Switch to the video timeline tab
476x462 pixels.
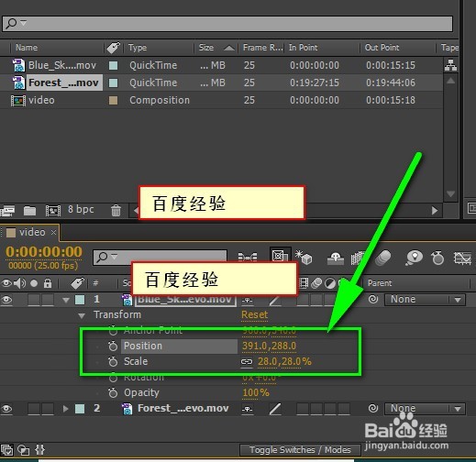[x=32, y=232]
